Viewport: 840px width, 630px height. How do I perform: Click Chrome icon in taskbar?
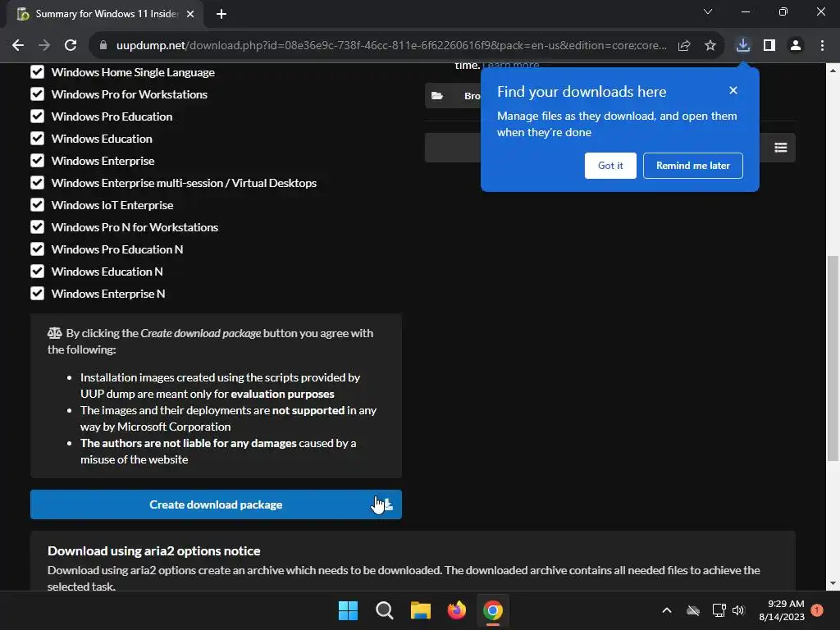click(x=493, y=610)
